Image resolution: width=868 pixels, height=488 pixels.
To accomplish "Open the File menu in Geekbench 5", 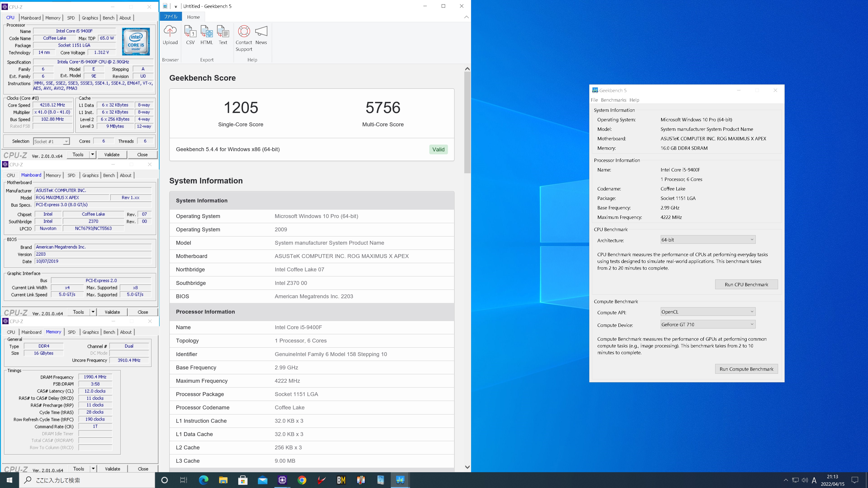I will [594, 100].
